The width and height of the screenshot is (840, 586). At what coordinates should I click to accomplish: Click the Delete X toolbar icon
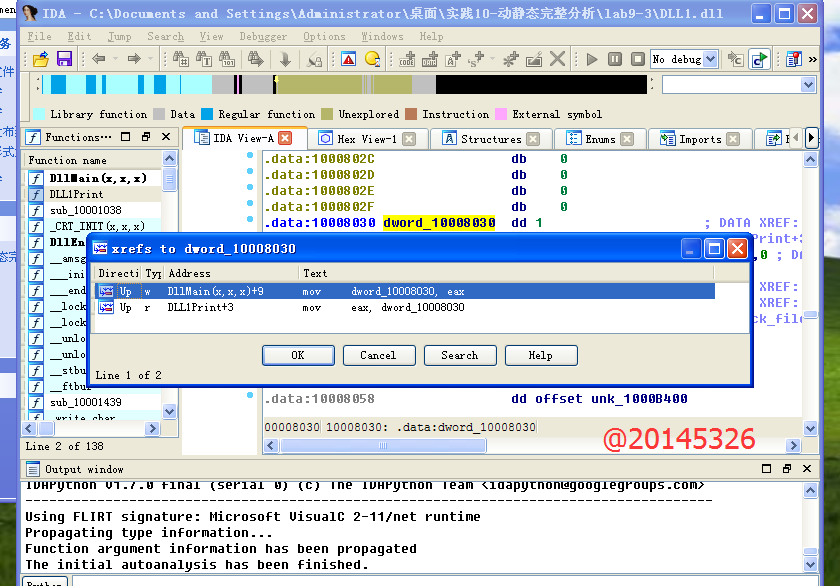(557, 59)
